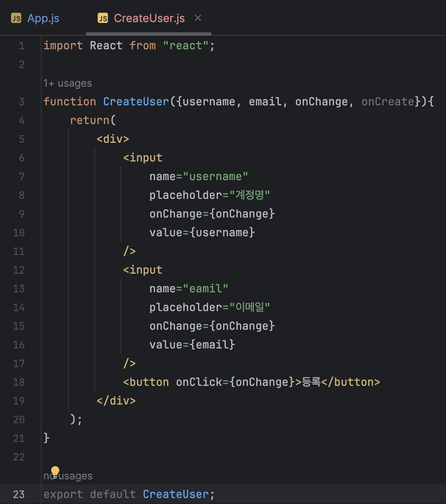Select the CreateUser.js tab
Image resolution: width=446 pixels, height=504 pixels.
[149, 18]
